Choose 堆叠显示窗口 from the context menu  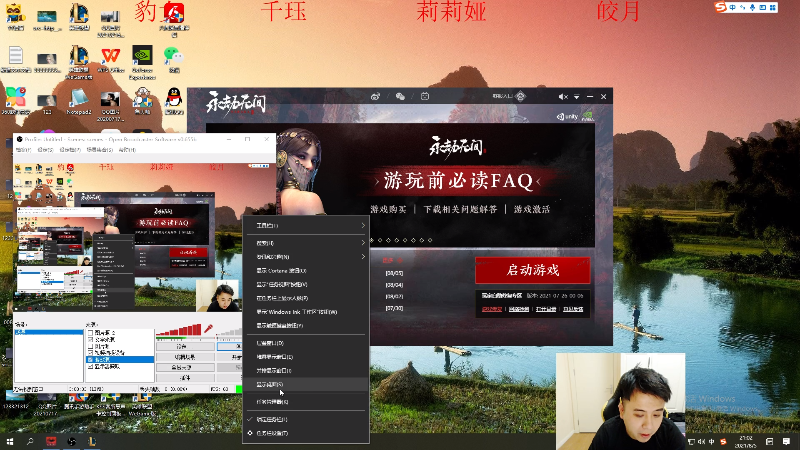(x=306, y=357)
